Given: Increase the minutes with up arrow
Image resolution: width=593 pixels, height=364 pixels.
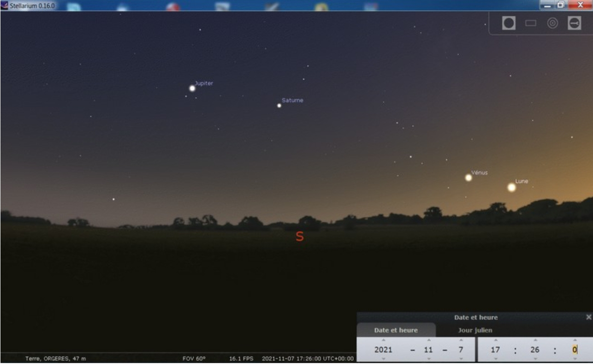Looking at the screenshot, I should point(535,340).
